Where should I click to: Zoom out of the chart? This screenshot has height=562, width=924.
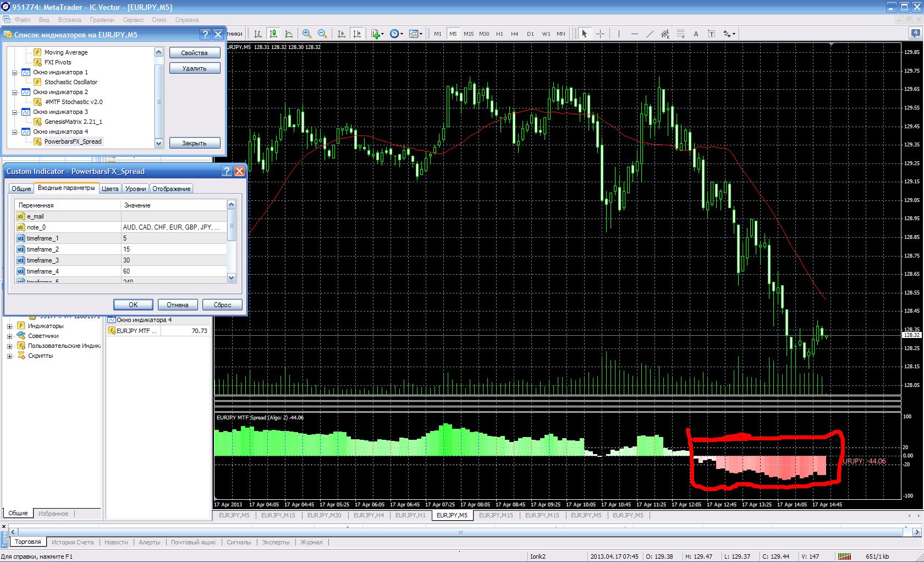[x=322, y=34]
